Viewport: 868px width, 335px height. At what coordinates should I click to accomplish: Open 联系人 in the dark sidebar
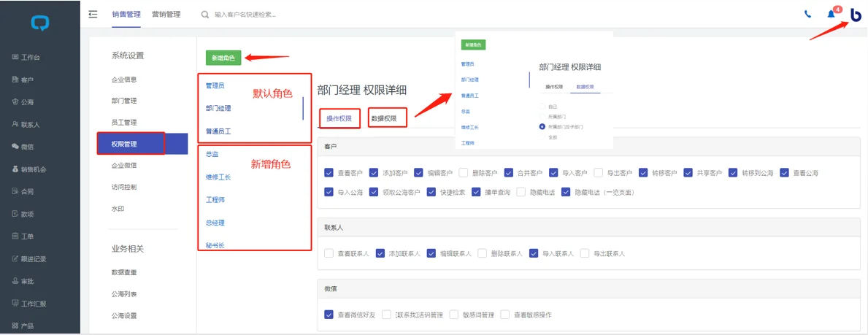click(26, 125)
